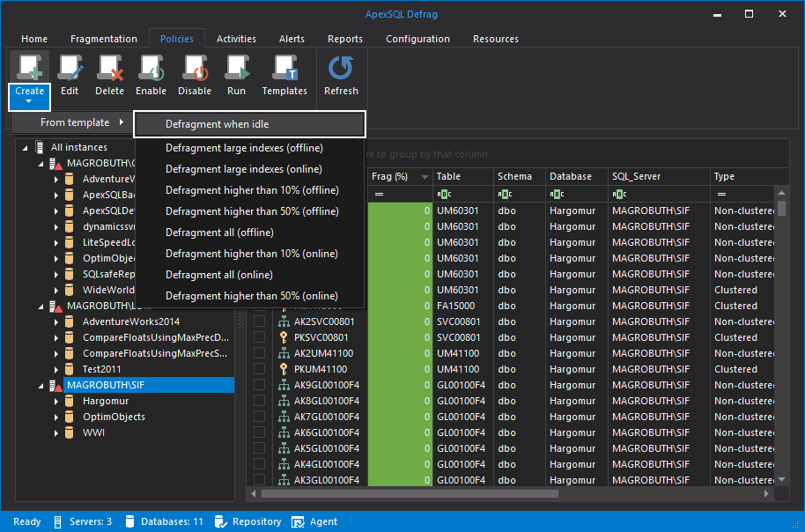Select Defragment higher than 50% (online)

tap(249, 296)
